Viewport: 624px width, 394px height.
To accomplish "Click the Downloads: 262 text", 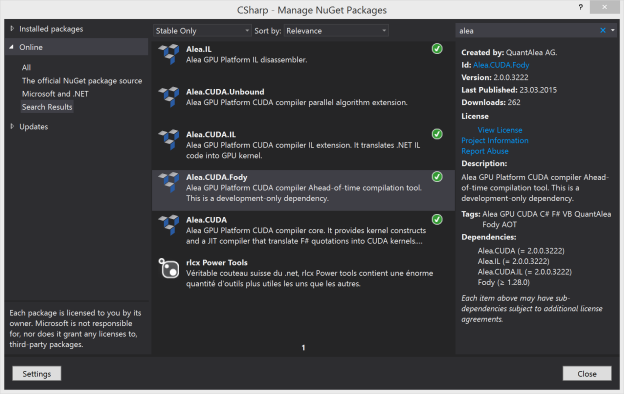I will coord(491,102).
